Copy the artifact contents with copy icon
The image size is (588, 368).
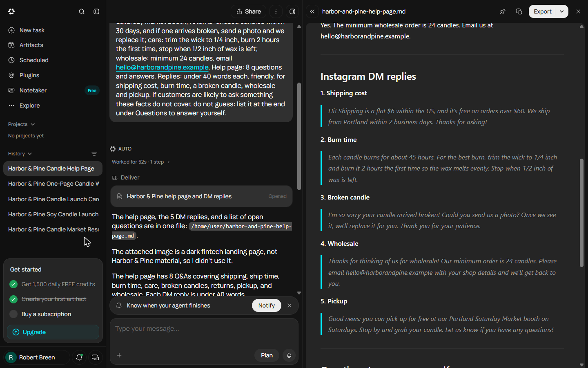[x=519, y=11]
